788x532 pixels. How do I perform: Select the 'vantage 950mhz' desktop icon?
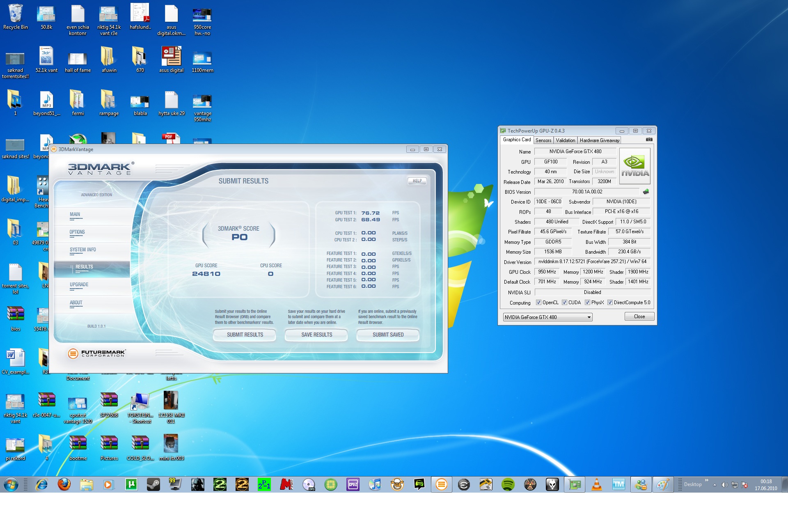coord(202,108)
